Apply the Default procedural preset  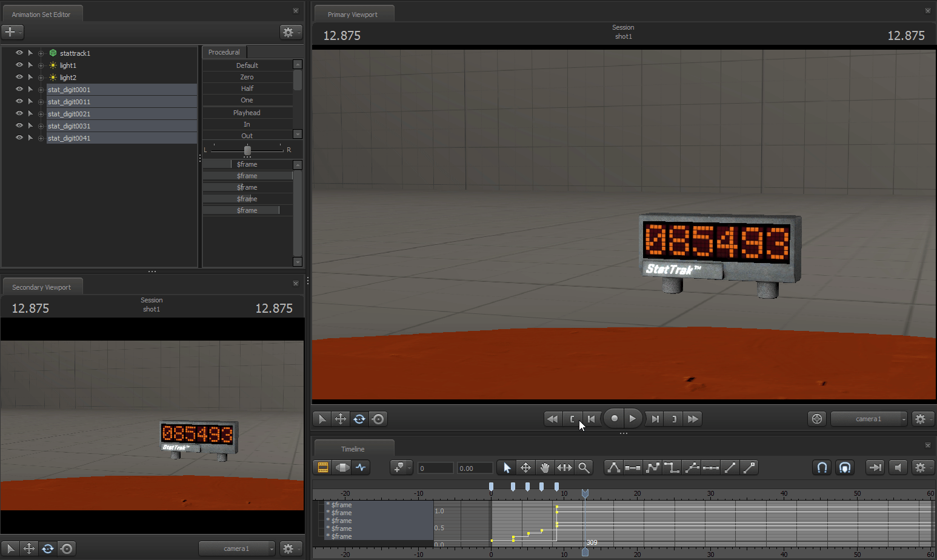[x=247, y=65]
